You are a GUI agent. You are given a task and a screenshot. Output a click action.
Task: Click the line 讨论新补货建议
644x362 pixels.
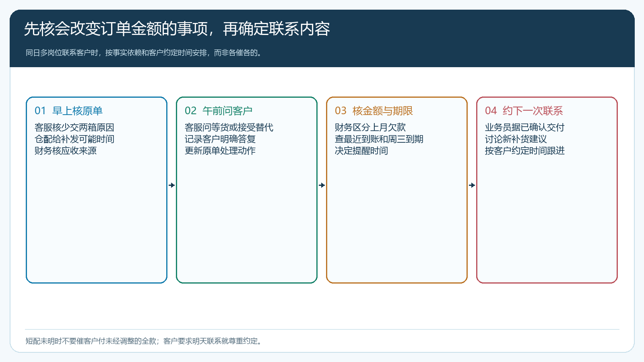click(516, 139)
